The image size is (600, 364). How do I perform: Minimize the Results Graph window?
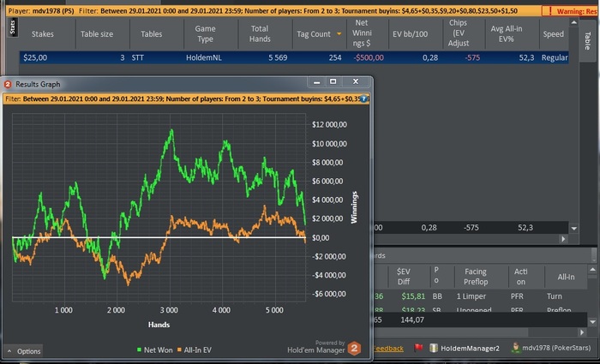click(x=316, y=81)
